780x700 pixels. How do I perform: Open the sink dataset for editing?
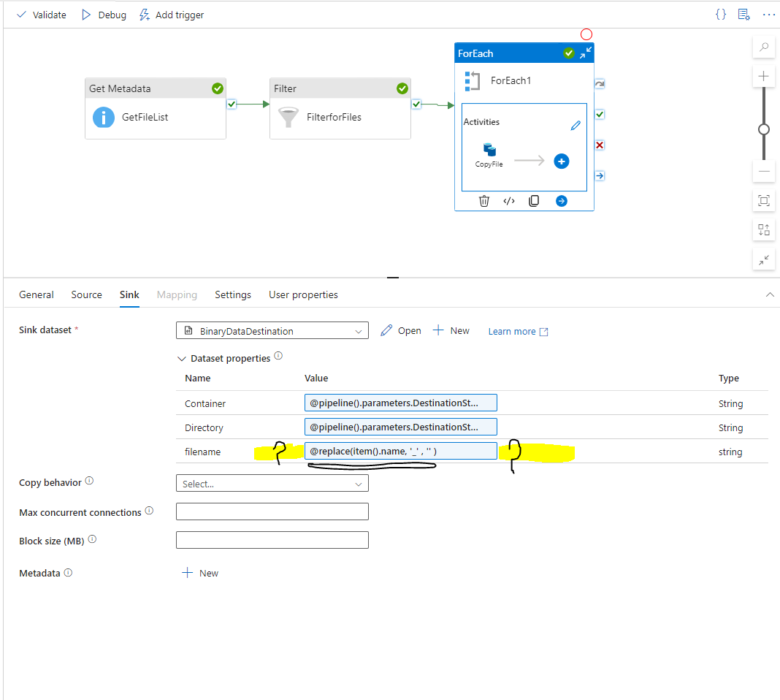tap(401, 331)
